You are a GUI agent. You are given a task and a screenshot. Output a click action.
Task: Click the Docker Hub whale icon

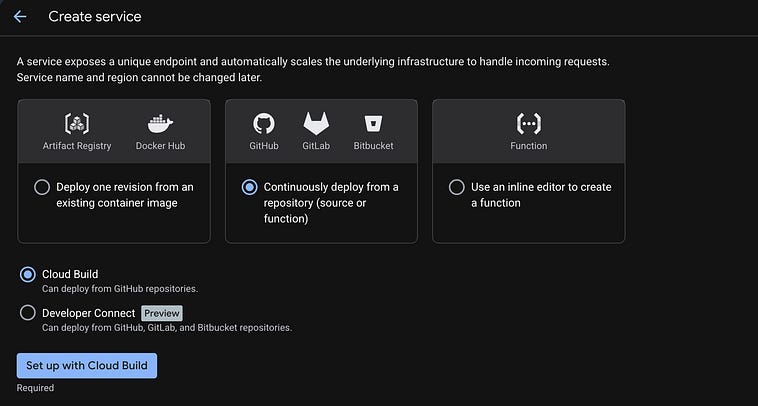pos(160,124)
